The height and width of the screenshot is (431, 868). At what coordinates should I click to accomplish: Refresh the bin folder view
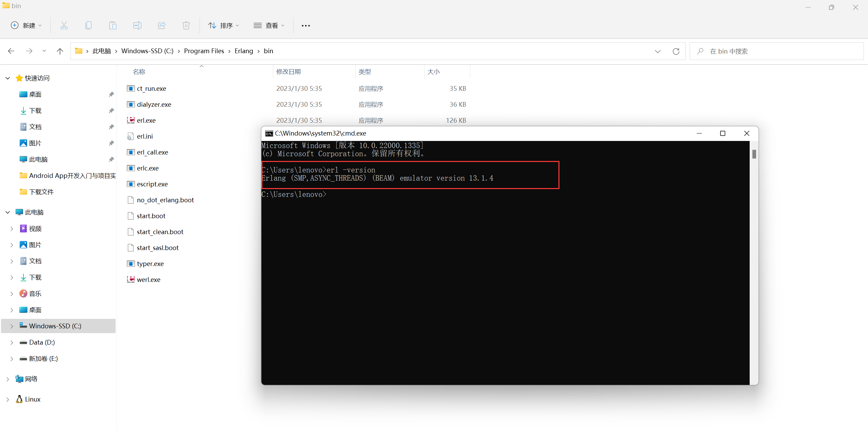click(x=676, y=51)
